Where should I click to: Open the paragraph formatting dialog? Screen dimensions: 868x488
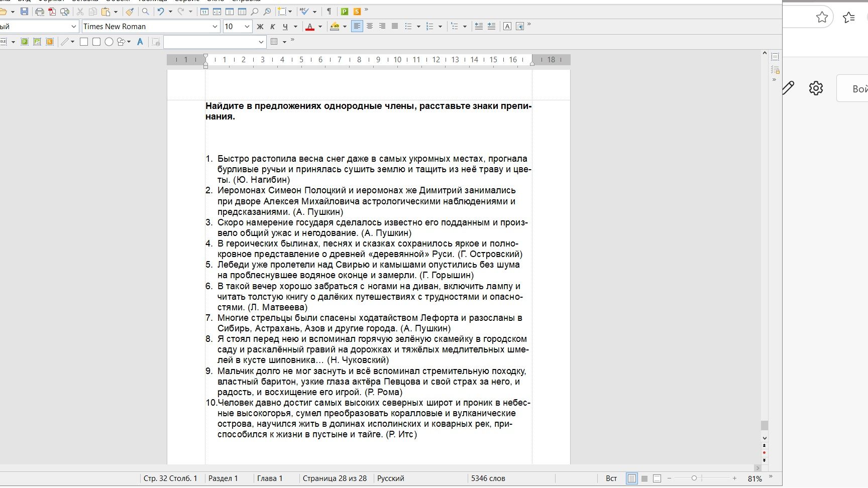(x=520, y=27)
